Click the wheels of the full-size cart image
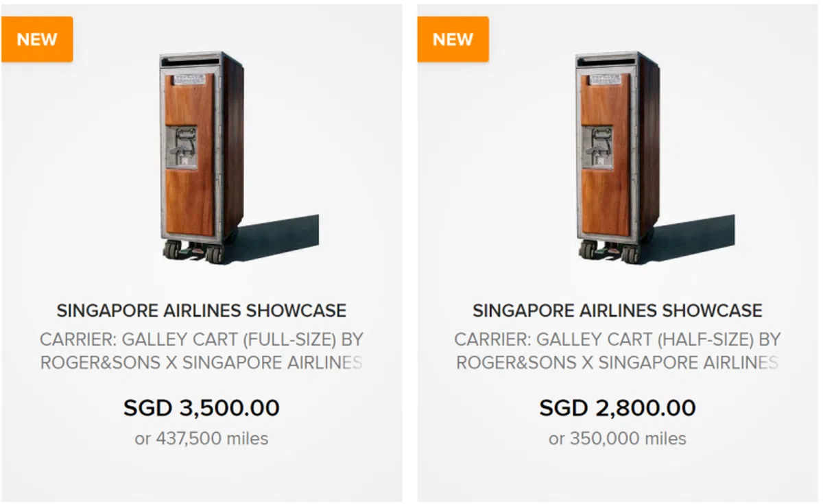Image resolution: width=823 pixels, height=504 pixels. point(194,252)
